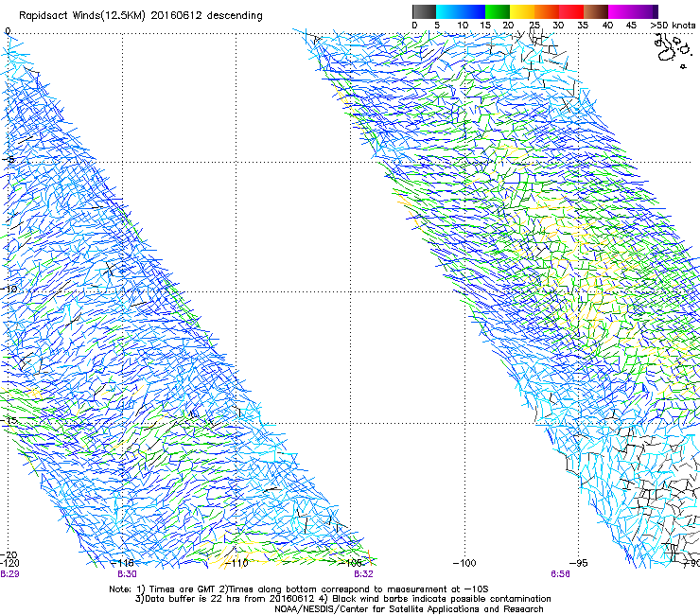Click the magenta 40–45 knots legend swatch
The height and width of the screenshot is (615, 700).
pyautogui.click(x=621, y=11)
